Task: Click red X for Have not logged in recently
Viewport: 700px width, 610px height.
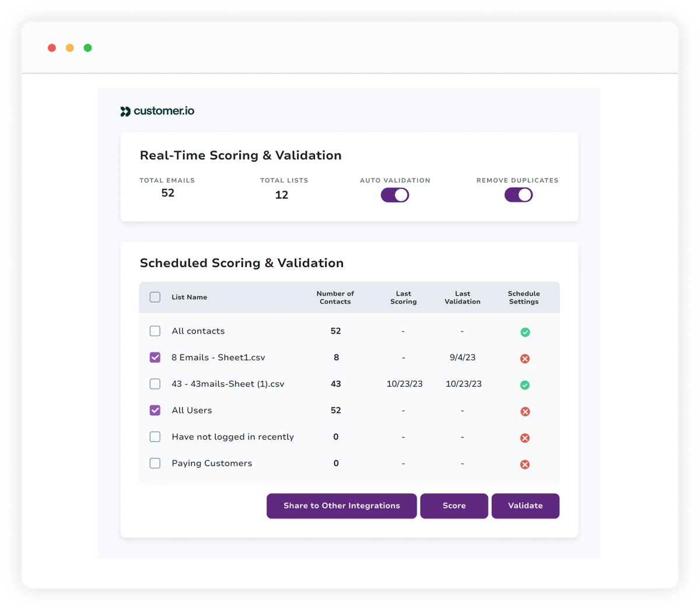Action: (x=525, y=438)
